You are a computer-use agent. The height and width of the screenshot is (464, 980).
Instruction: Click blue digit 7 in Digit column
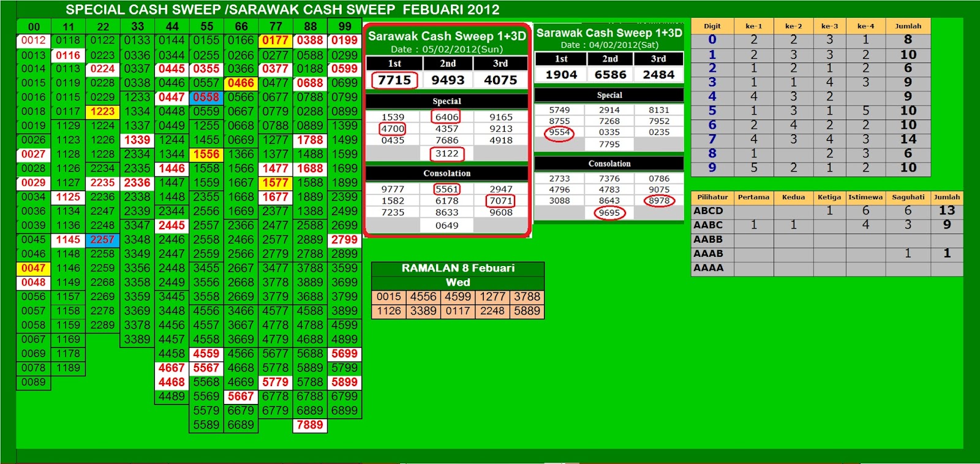pos(712,139)
